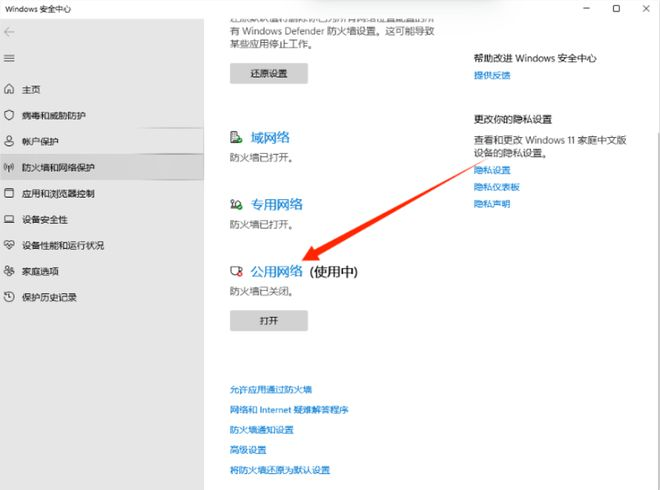This screenshot has height=490, width=660.
Task: Minimize the Windows 安全中心 window
Action: [x=586, y=8]
